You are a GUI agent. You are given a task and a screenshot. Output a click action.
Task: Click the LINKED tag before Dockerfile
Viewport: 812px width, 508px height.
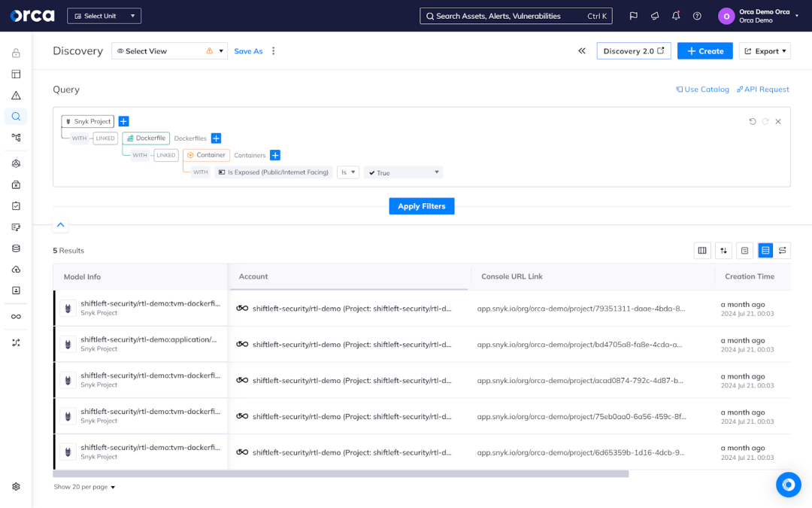coord(105,138)
